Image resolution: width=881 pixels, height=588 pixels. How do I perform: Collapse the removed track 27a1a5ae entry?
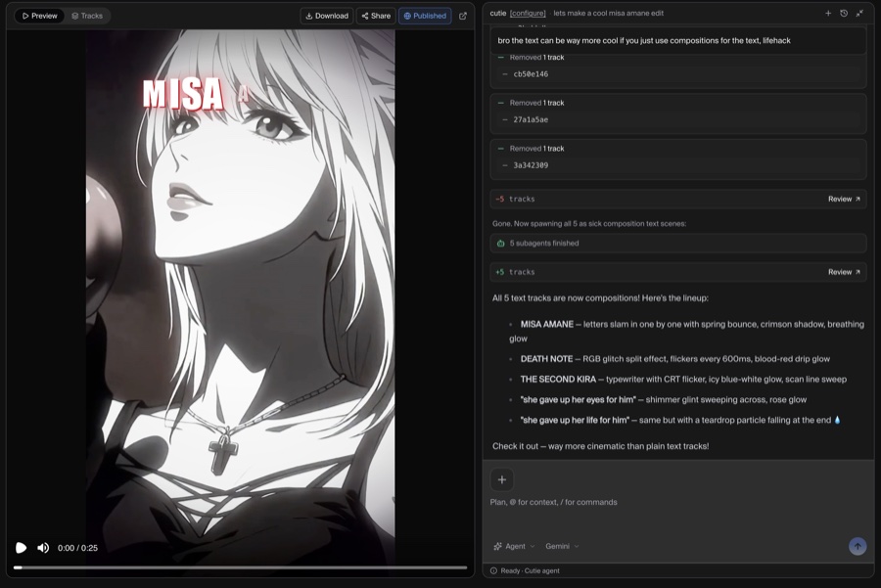click(500, 103)
